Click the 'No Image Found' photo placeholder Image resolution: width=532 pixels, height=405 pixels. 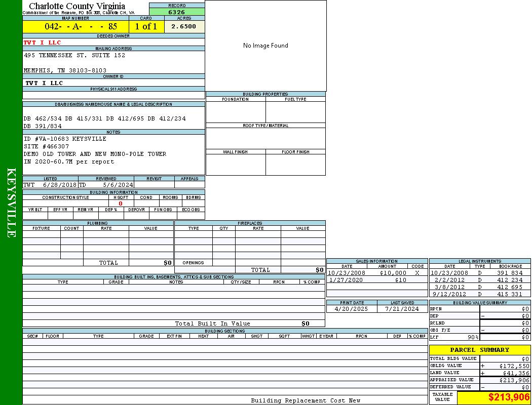click(265, 46)
